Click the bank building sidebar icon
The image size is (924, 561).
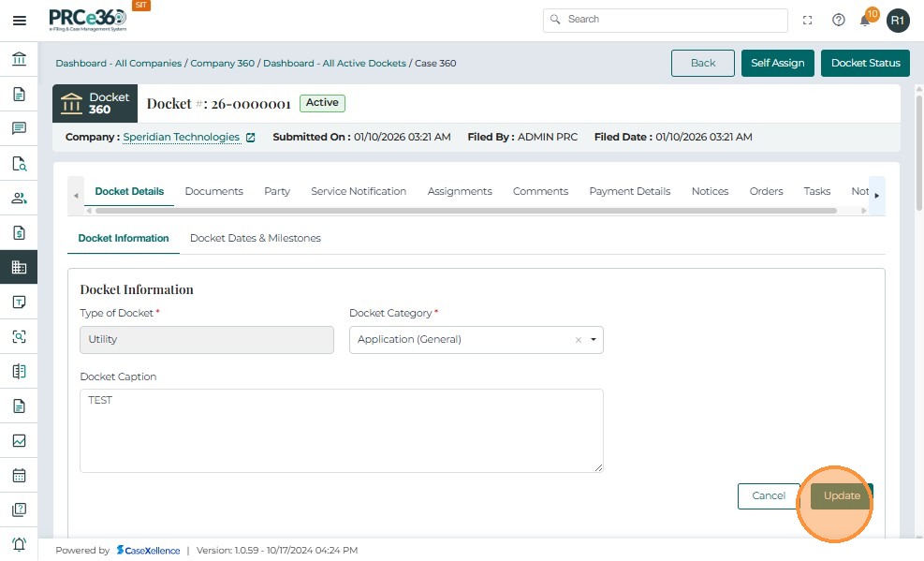[x=19, y=60]
